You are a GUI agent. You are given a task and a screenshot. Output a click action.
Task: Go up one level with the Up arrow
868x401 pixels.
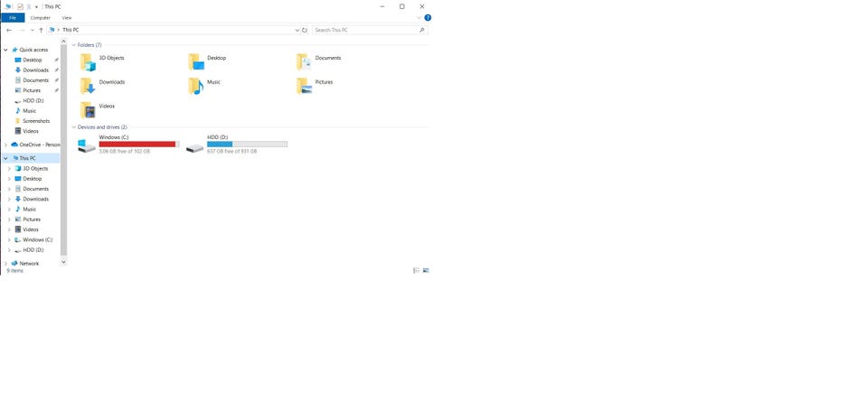coord(41,30)
